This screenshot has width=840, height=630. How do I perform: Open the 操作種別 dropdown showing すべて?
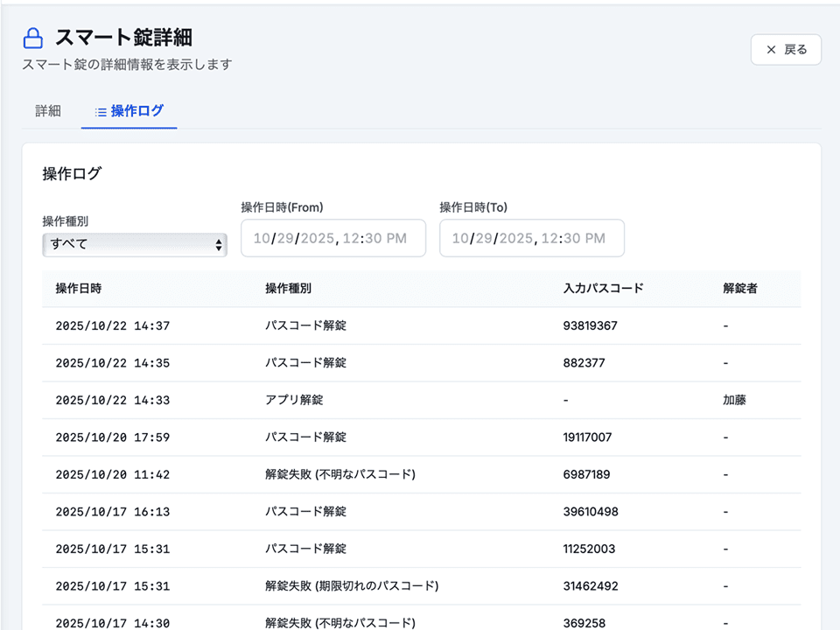tap(134, 244)
